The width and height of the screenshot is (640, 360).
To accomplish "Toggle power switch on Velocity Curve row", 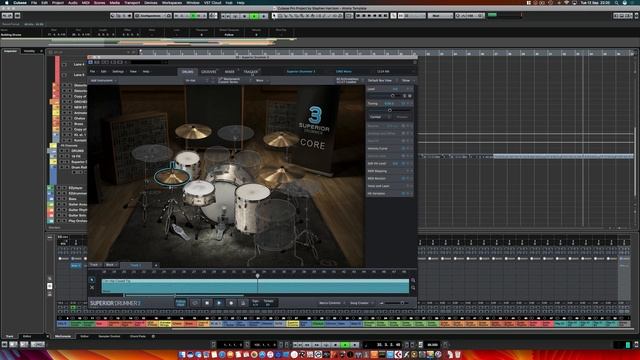I will (403, 149).
